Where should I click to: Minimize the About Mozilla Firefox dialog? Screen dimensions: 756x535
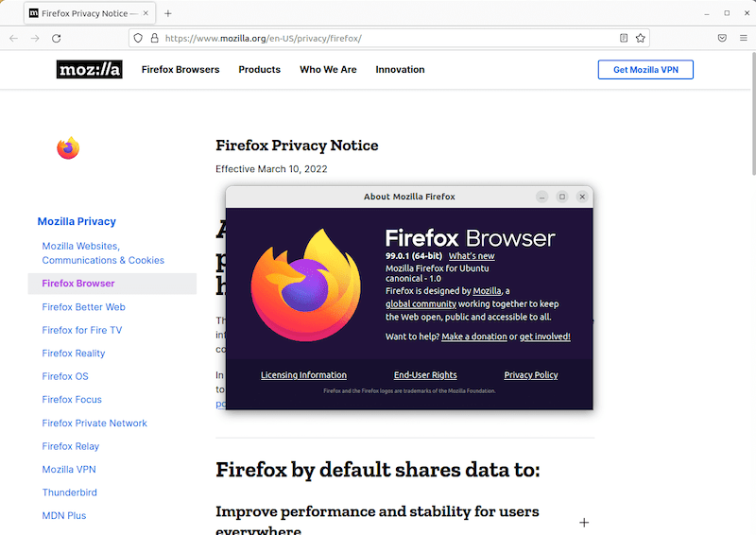(x=541, y=197)
